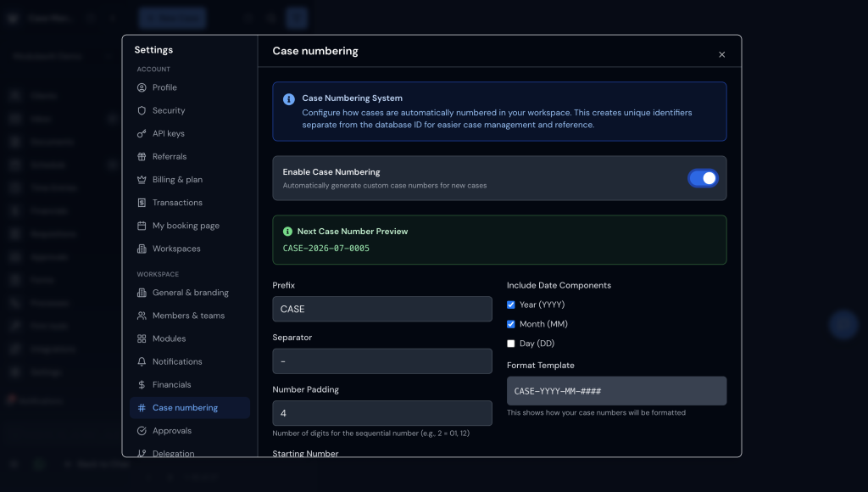Click the Transactions receipt icon
868x492 pixels.
142,202
